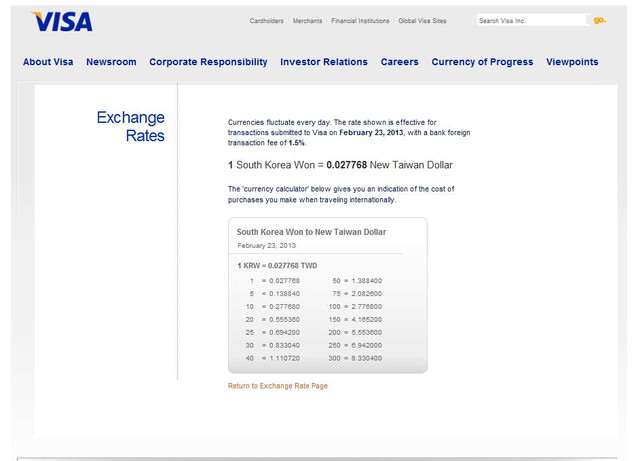
Task: Click the value 1.110720 for 40 KRW
Action: (x=284, y=358)
